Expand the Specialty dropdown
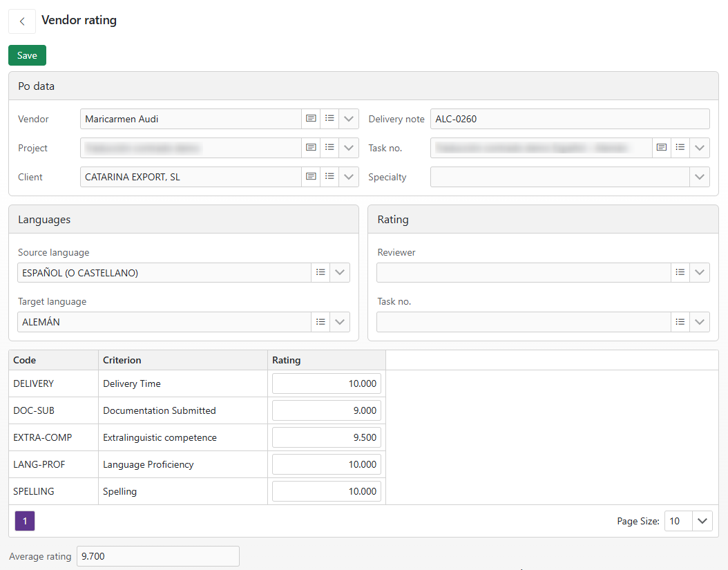728x570 pixels. tap(700, 177)
